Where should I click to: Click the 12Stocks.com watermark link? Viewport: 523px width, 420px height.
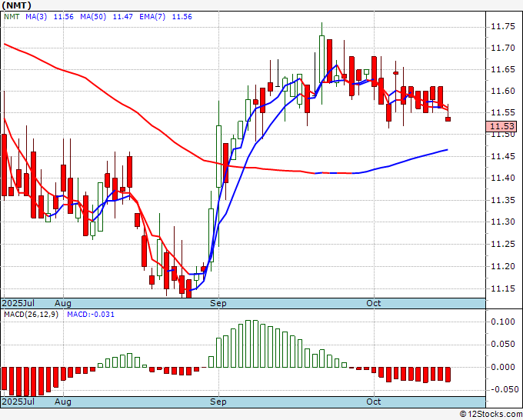(x=491, y=415)
